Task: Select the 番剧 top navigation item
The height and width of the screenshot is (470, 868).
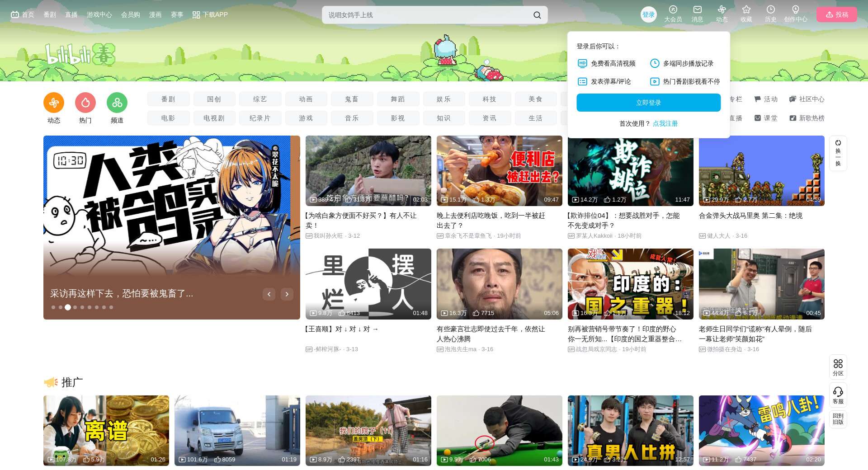Action: (x=50, y=14)
